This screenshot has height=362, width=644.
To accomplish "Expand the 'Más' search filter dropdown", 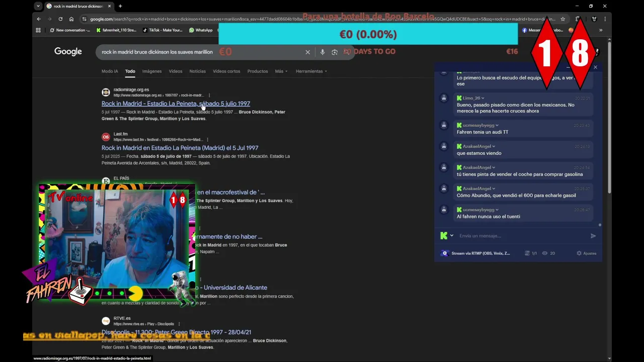I will click(281, 71).
